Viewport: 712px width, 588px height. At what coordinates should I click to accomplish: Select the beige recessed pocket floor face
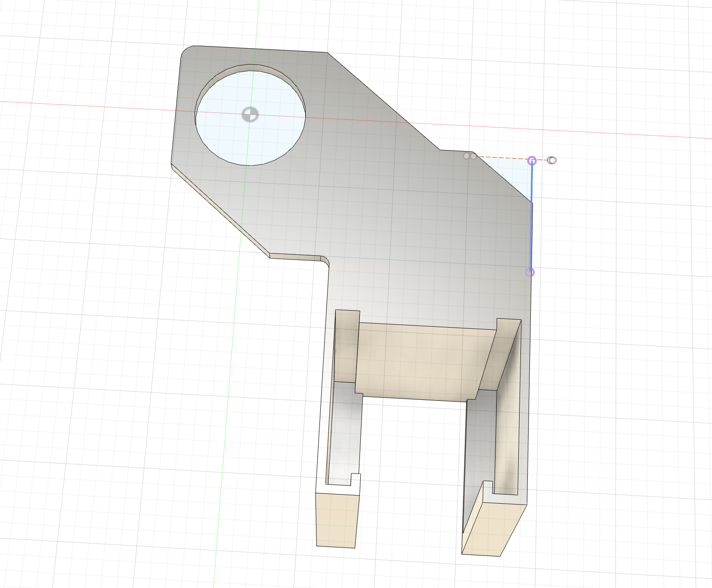click(x=418, y=362)
